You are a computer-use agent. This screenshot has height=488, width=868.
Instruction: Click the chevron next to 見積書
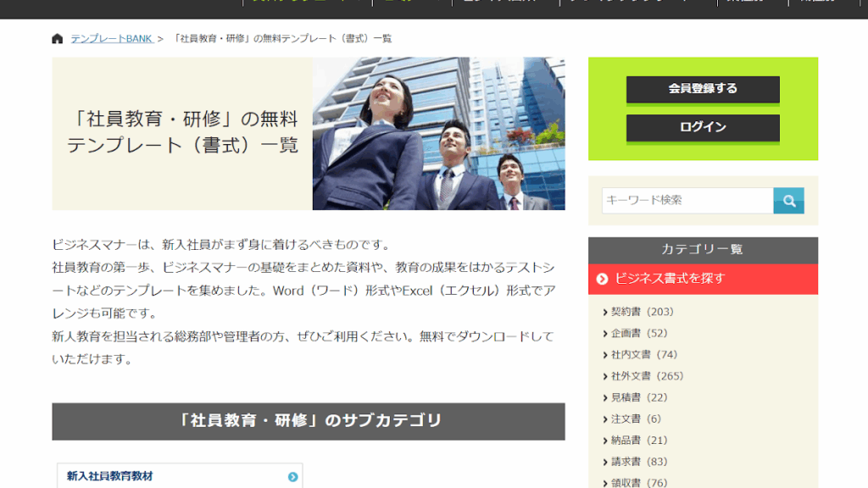(605, 397)
